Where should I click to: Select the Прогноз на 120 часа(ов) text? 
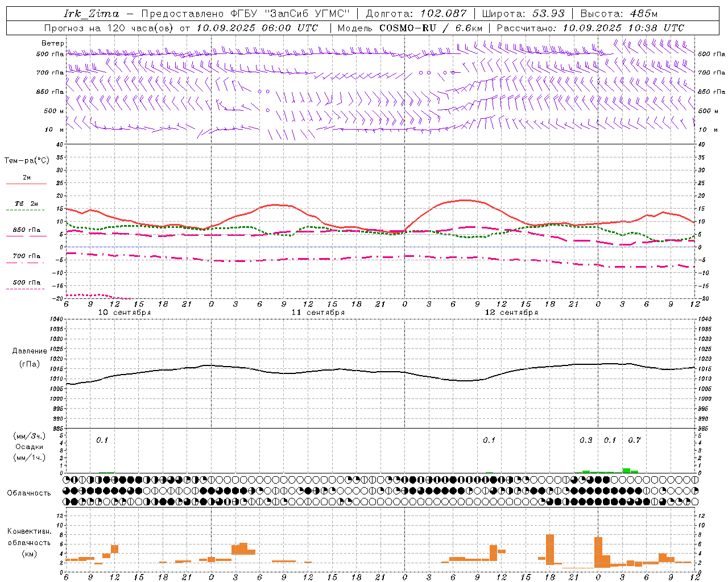(109, 28)
